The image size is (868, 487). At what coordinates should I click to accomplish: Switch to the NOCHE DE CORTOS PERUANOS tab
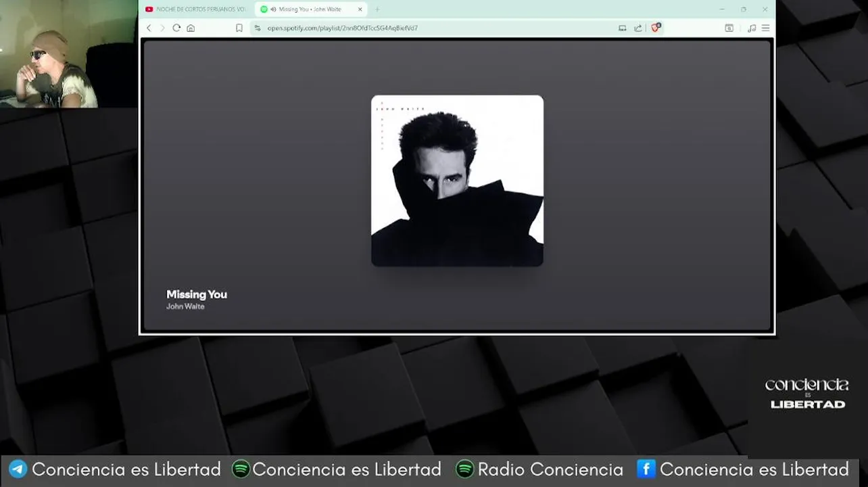click(x=197, y=9)
